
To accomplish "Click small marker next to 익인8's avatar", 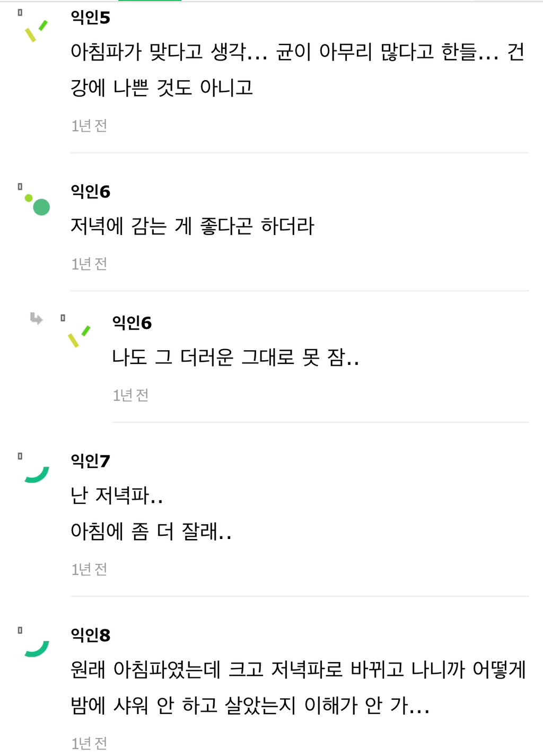I will coord(20,630).
